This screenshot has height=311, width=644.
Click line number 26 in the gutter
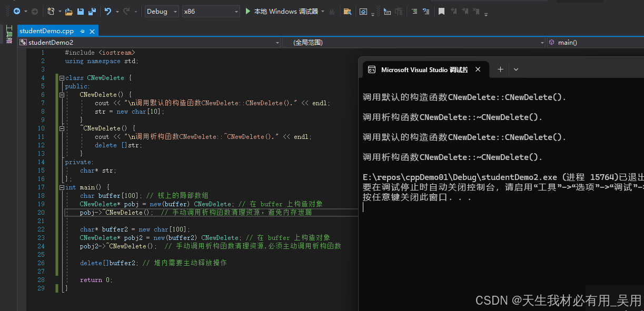42,263
